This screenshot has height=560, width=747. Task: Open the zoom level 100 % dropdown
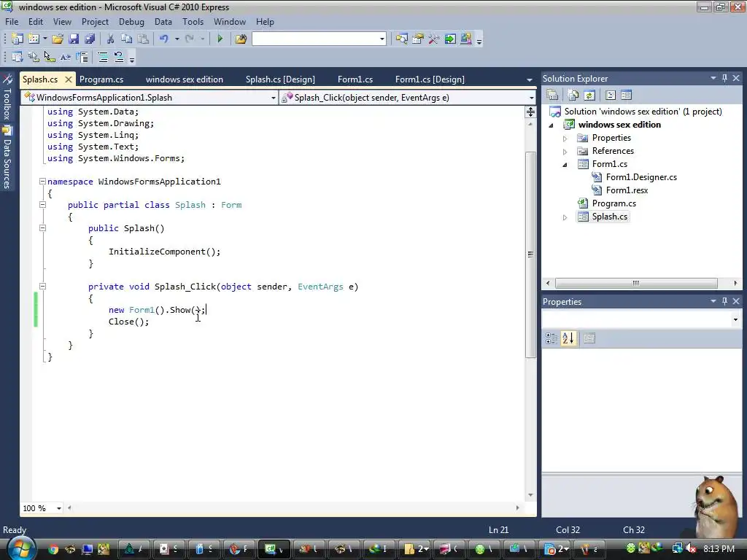(59, 508)
